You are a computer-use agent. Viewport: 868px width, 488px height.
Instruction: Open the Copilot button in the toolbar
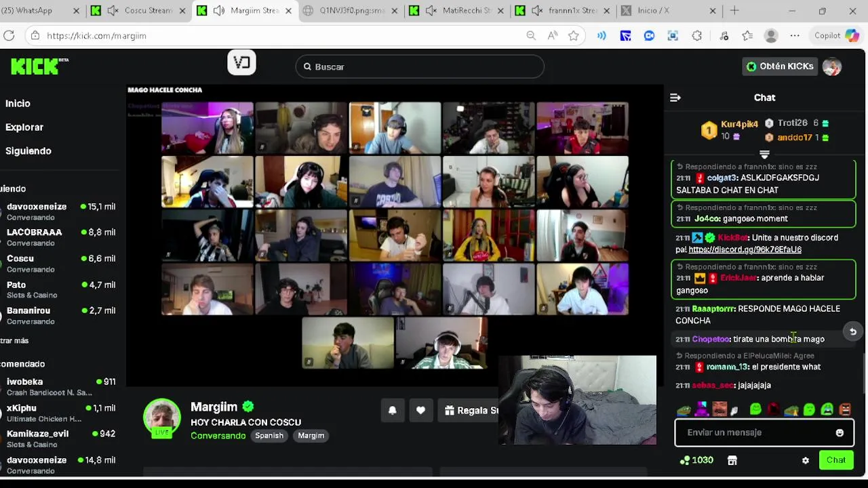(x=836, y=36)
